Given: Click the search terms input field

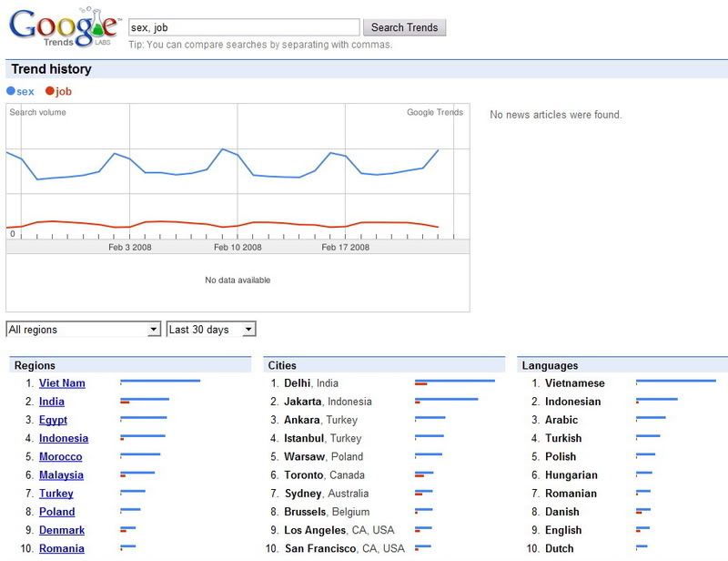Looking at the screenshot, I should [x=244, y=27].
